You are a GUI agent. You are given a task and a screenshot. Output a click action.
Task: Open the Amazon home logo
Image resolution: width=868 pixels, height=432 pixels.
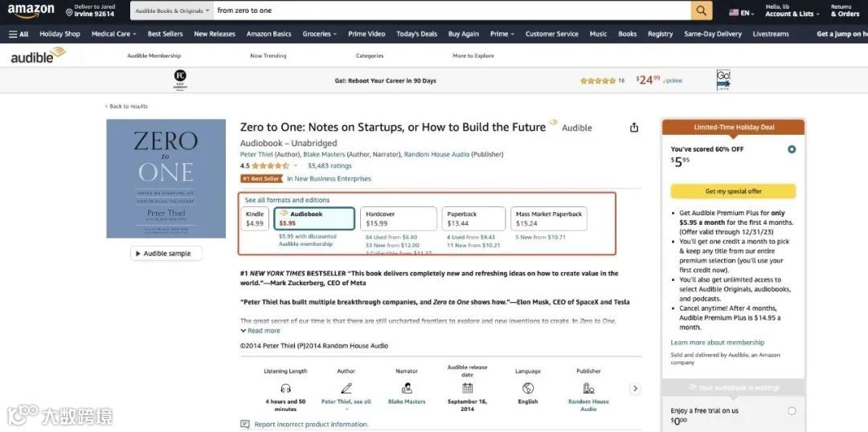(31, 11)
